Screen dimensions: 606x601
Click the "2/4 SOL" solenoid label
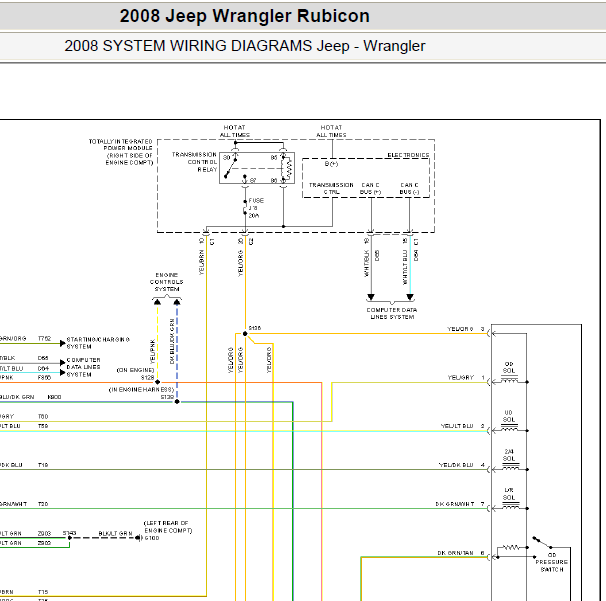(x=509, y=455)
